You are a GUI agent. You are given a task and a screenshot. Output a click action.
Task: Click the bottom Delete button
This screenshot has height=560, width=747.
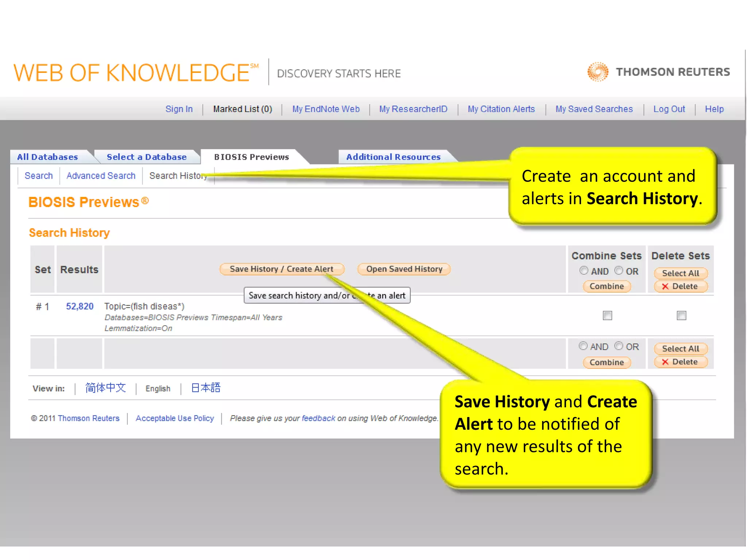click(681, 362)
